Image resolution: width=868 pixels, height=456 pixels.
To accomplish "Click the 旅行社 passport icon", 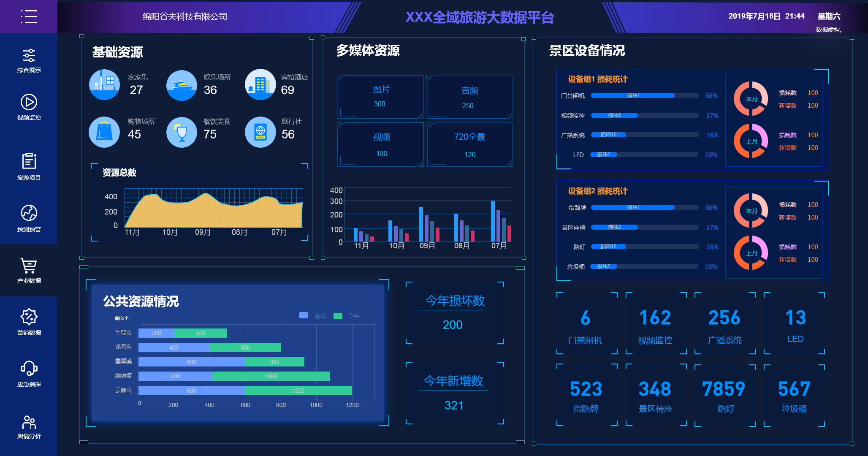I will [x=260, y=132].
